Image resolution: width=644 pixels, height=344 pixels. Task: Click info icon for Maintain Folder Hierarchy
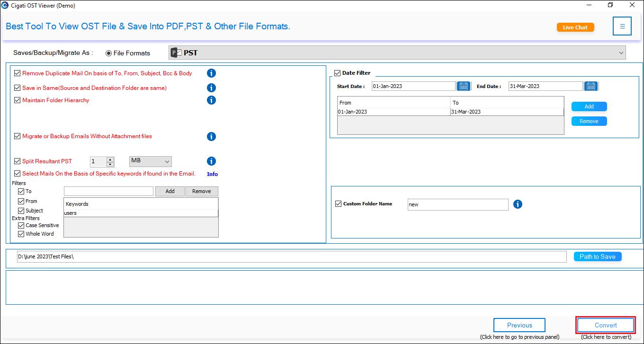211,100
